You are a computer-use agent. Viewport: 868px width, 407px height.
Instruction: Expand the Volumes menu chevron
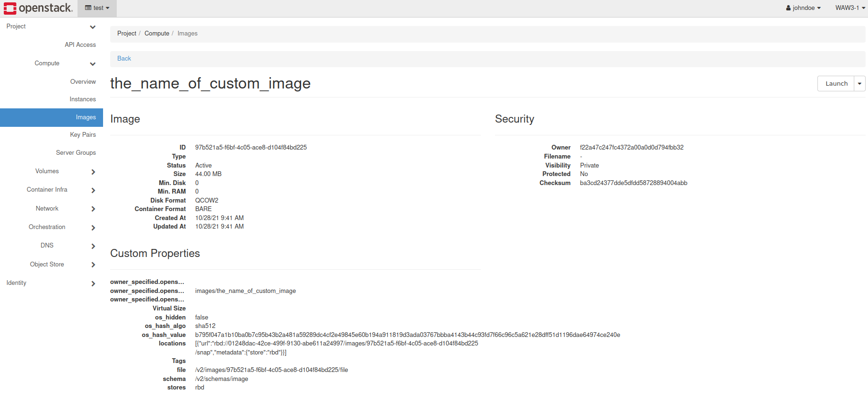pyautogui.click(x=93, y=172)
